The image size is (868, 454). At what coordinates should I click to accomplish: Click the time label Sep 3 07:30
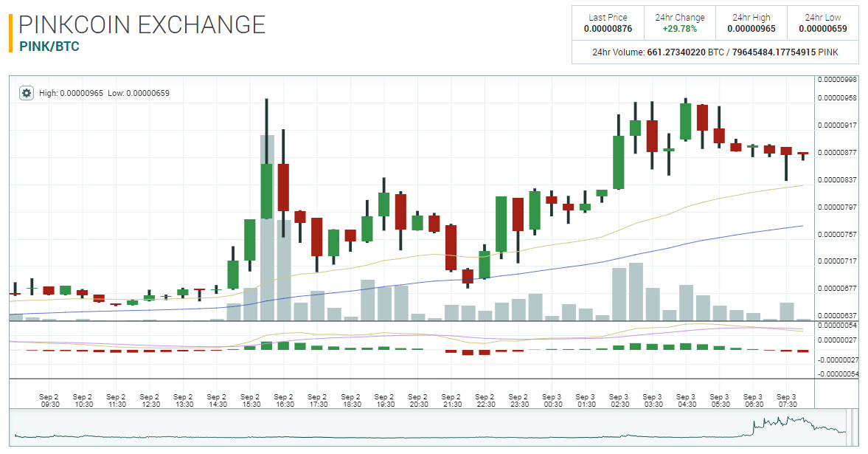[787, 400]
